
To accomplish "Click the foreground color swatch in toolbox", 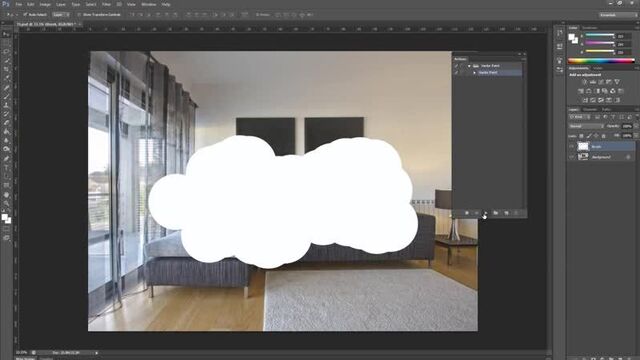I will point(4,218).
